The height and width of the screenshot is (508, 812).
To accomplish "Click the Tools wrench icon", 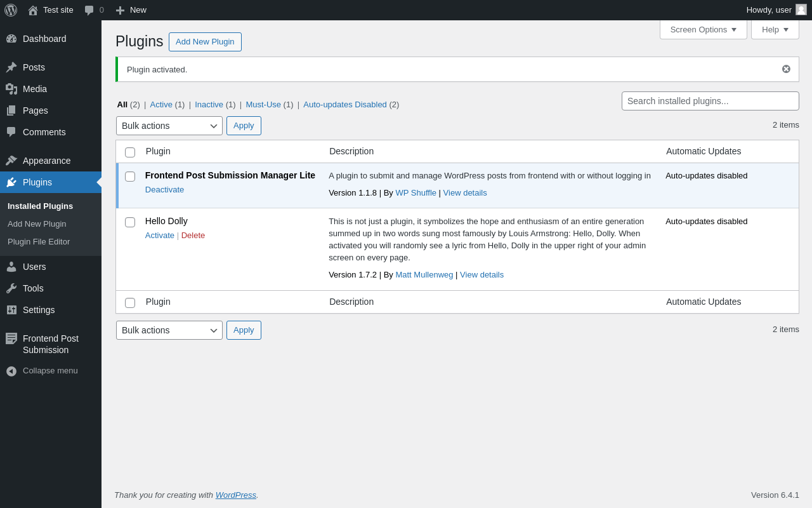I will coord(11,288).
